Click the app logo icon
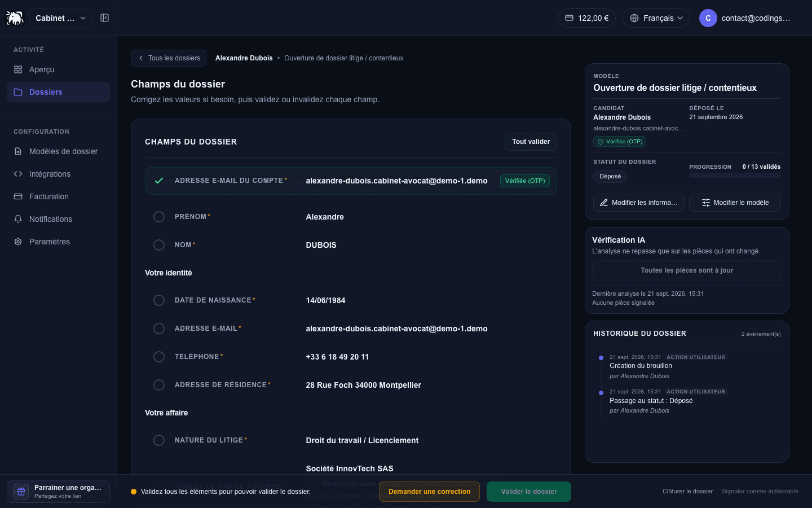 click(x=15, y=18)
